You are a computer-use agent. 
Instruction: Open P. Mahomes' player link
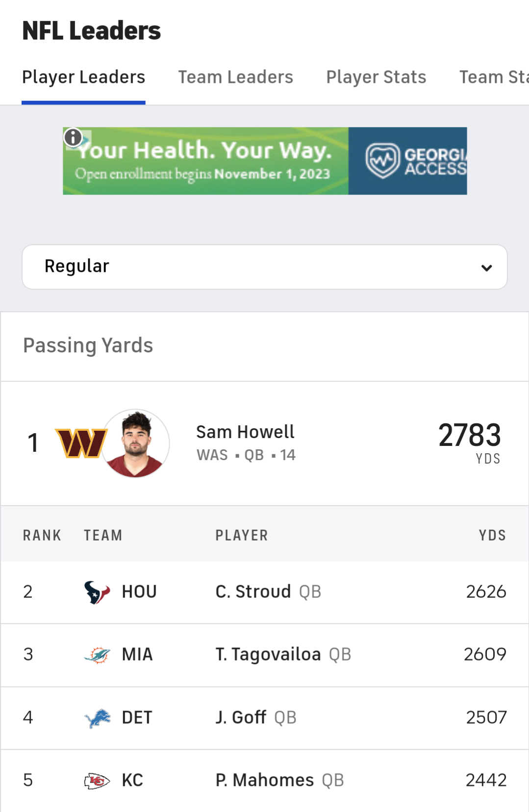(x=264, y=781)
